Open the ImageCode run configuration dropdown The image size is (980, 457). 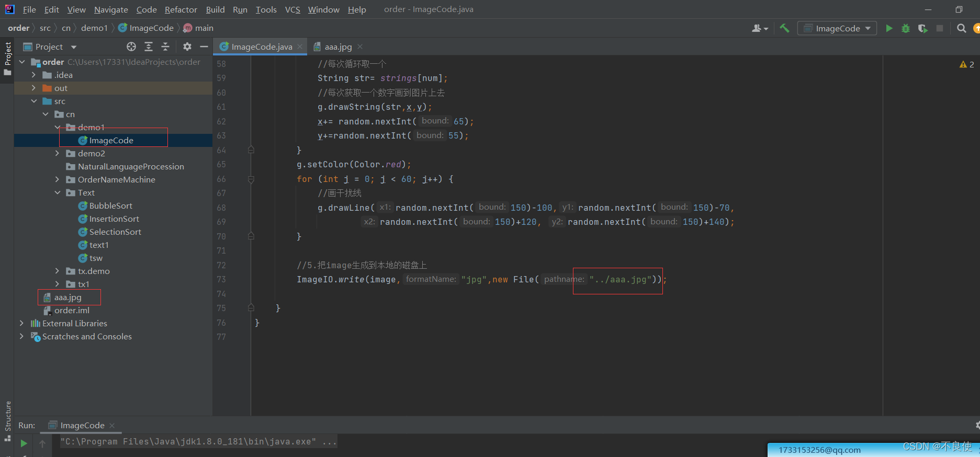(837, 28)
